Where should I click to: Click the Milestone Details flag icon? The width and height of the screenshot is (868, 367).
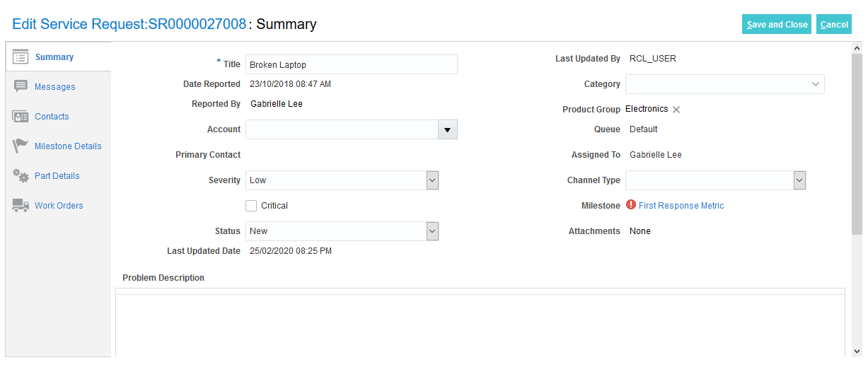[21, 146]
